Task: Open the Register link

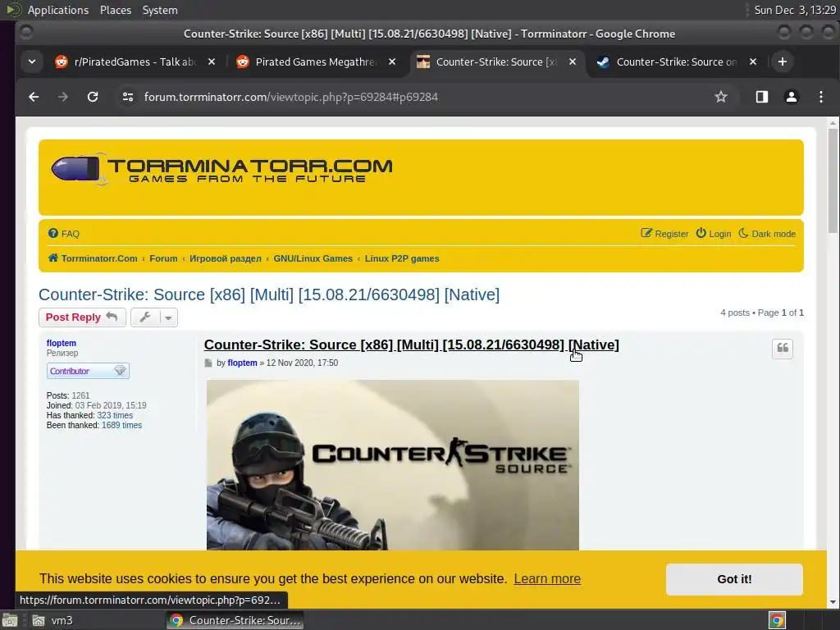Action: (664, 234)
